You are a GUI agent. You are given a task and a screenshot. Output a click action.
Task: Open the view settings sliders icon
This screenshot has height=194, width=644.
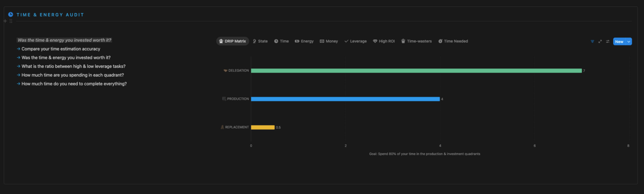click(x=608, y=41)
